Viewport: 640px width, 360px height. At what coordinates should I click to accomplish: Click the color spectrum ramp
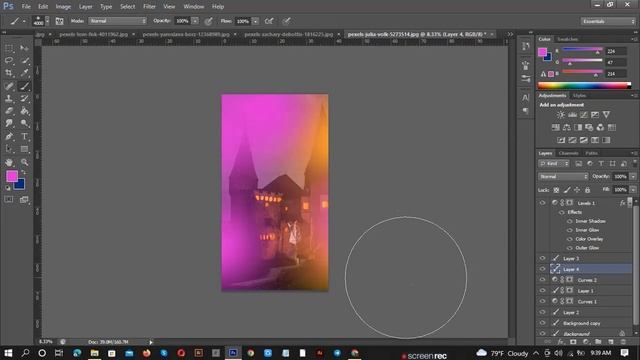584,85
